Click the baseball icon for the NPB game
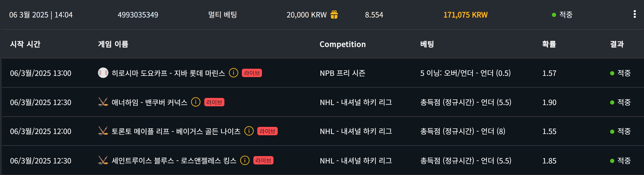 pyautogui.click(x=103, y=73)
